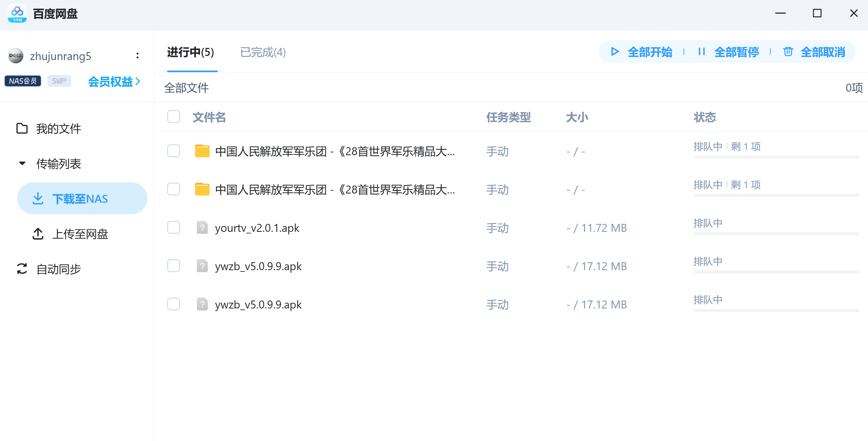
Task: Click the NAS会员 badge
Action: coord(23,81)
